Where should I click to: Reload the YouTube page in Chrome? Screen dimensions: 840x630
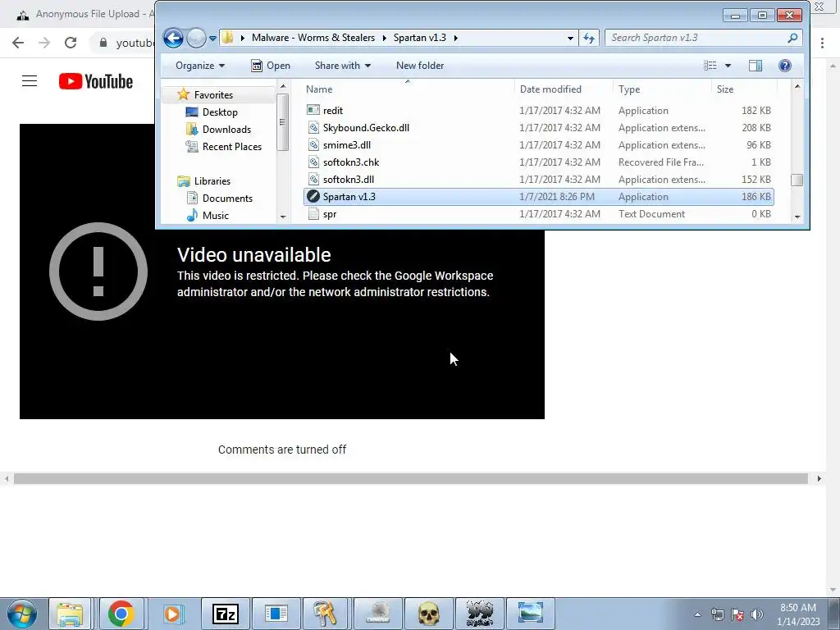(x=71, y=43)
